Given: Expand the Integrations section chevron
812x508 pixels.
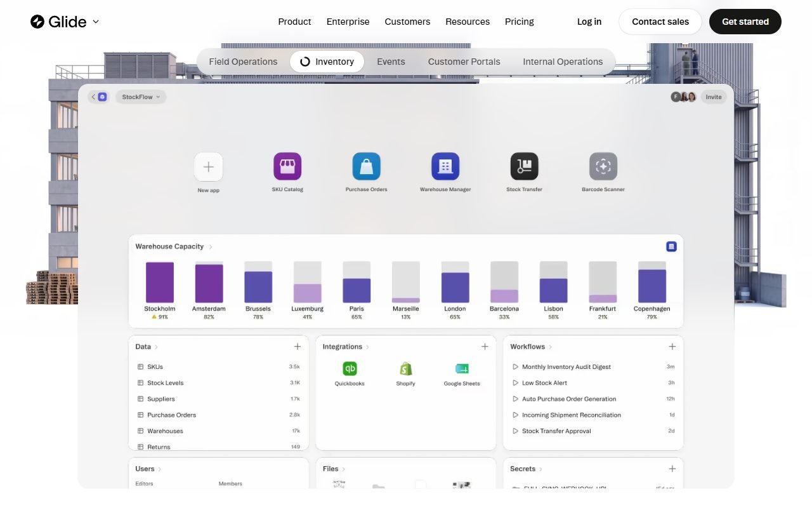Looking at the screenshot, I should [368, 347].
